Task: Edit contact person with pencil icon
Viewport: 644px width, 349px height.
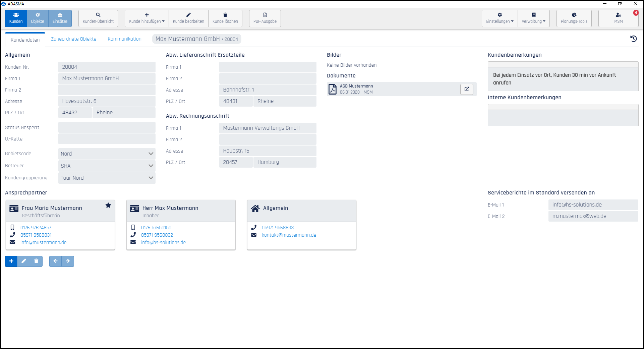Action: [x=24, y=261]
